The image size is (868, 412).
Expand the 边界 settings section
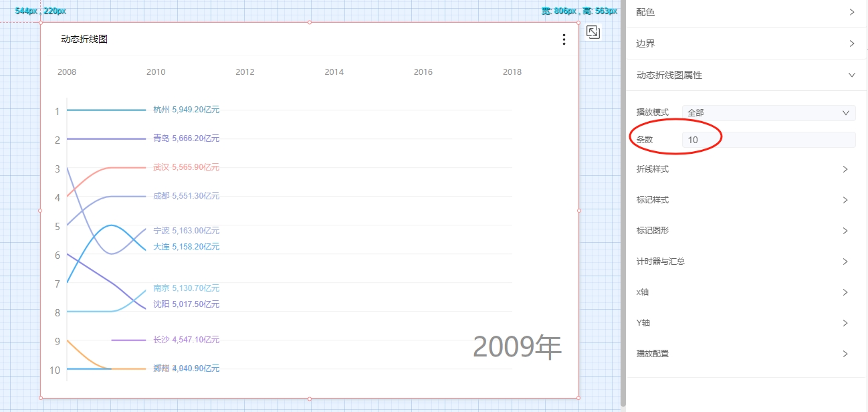coord(745,43)
